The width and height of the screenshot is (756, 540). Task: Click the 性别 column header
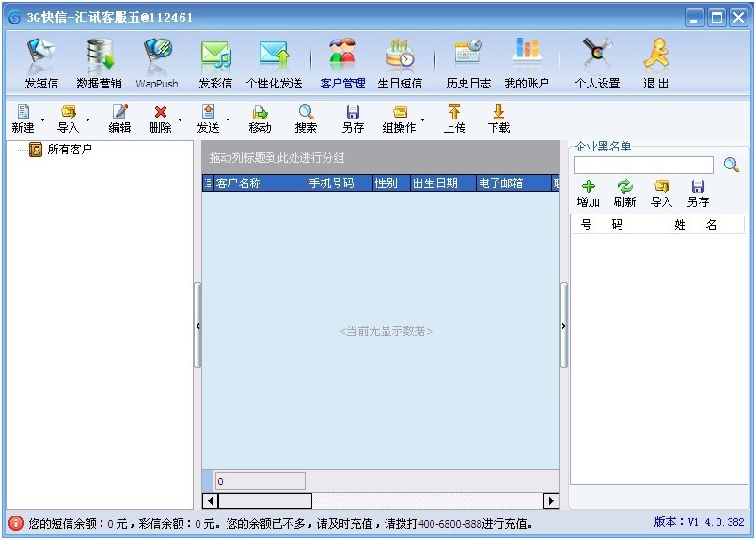coord(391,183)
